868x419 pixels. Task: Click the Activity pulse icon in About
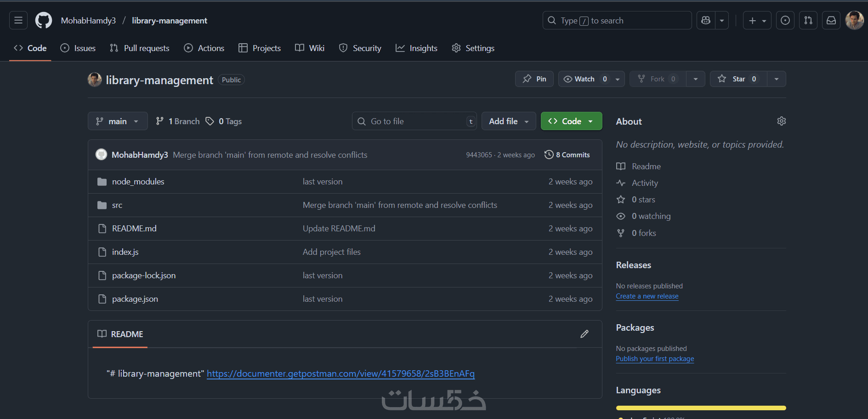pos(621,183)
